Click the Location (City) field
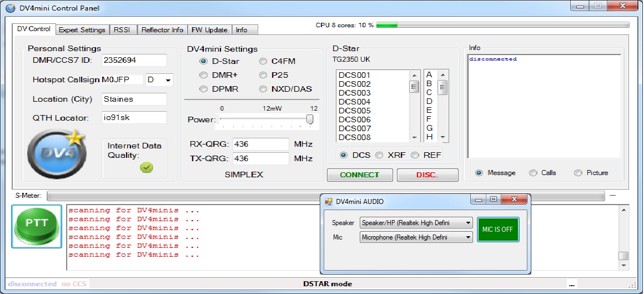 134,99
